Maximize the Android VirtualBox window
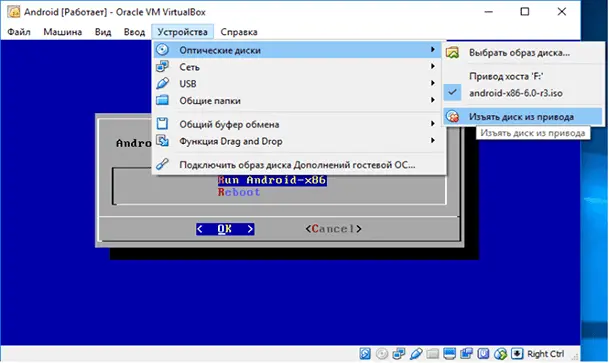This screenshot has width=610, height=363. [525, 12]
